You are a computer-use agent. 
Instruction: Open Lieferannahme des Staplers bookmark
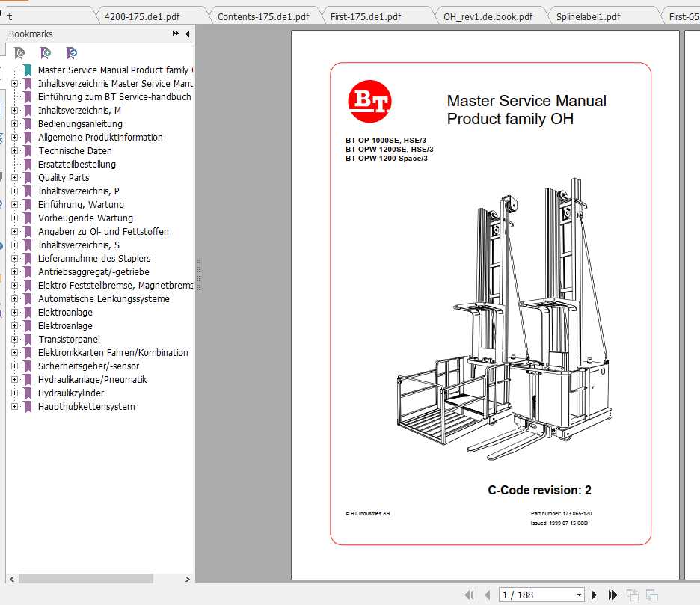click(x=94, y=259)
